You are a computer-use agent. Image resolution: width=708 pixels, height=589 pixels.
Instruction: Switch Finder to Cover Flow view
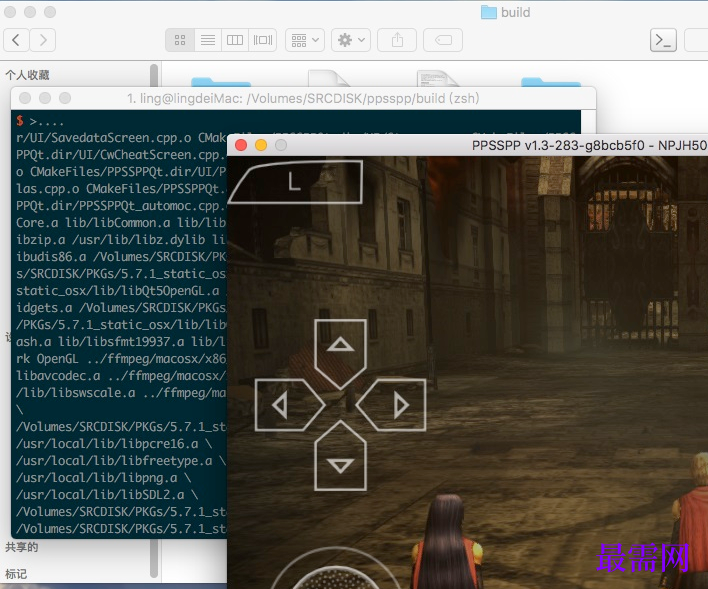tap(262, 40)
